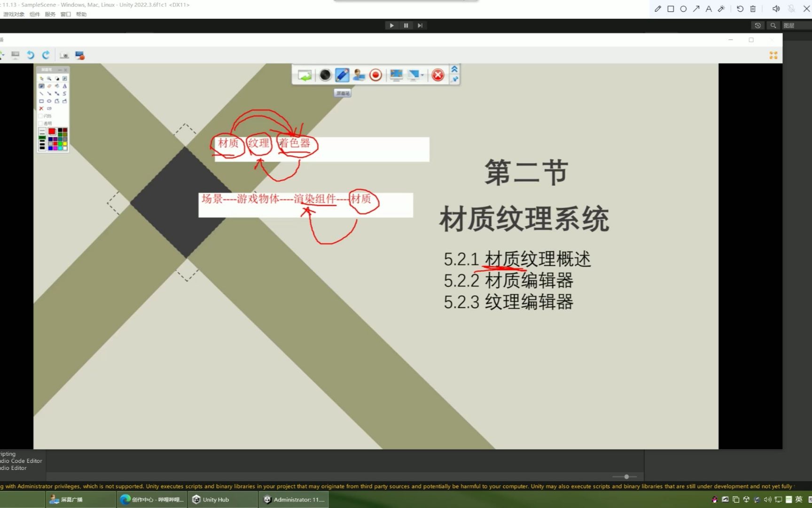The image size is (812, 508).
Task: Open the Unity undo history clock icon
Action: click(x=757, y=25)
